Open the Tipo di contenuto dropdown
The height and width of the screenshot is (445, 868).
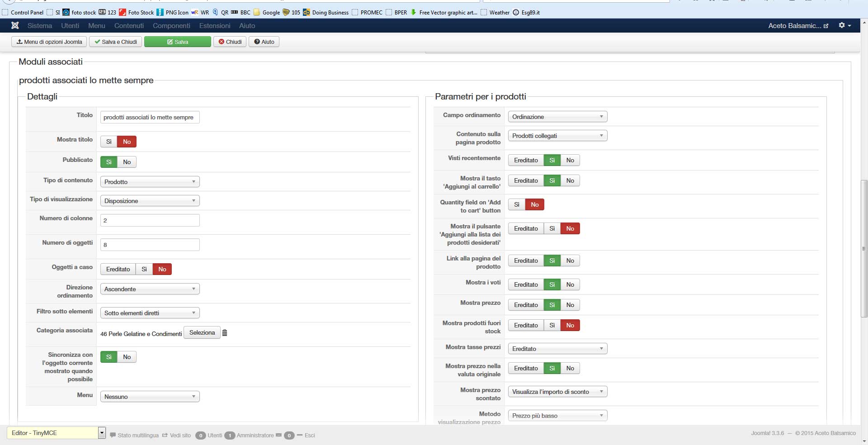(150, 182)
